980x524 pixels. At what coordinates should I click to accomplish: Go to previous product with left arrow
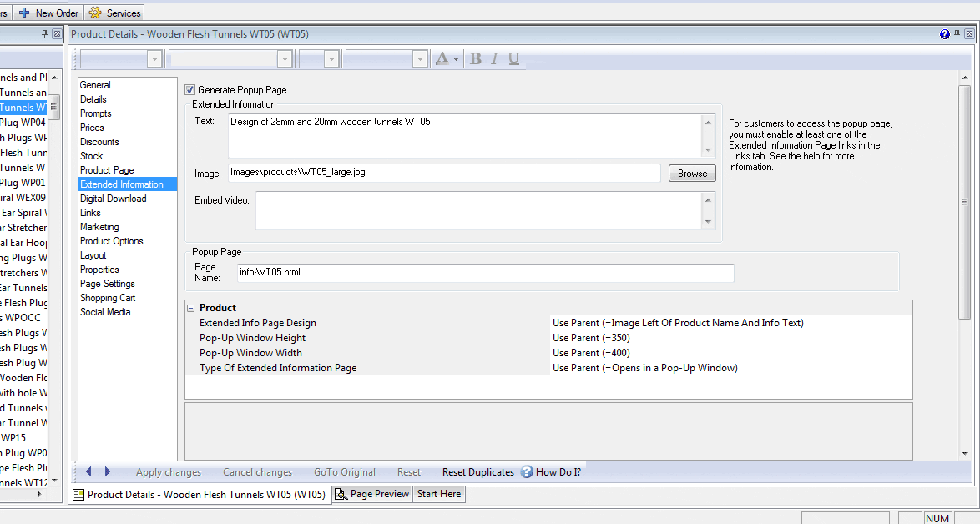point(88,472)
